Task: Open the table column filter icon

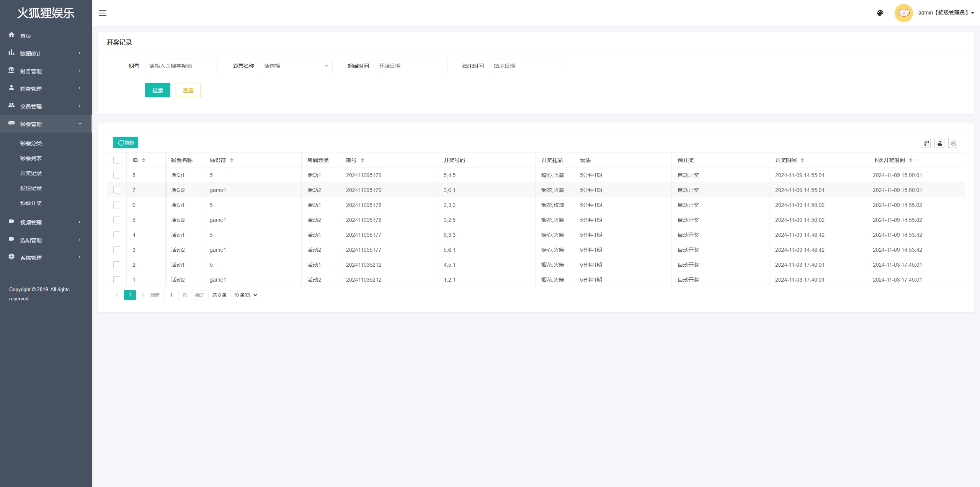Action: [x=926, y=143]
